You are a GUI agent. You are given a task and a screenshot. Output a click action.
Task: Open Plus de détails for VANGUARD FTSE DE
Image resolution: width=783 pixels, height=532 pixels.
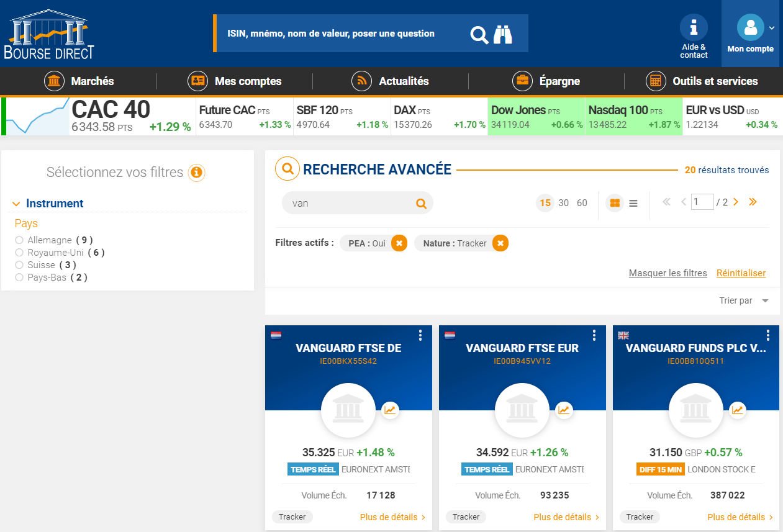(393, 516)
